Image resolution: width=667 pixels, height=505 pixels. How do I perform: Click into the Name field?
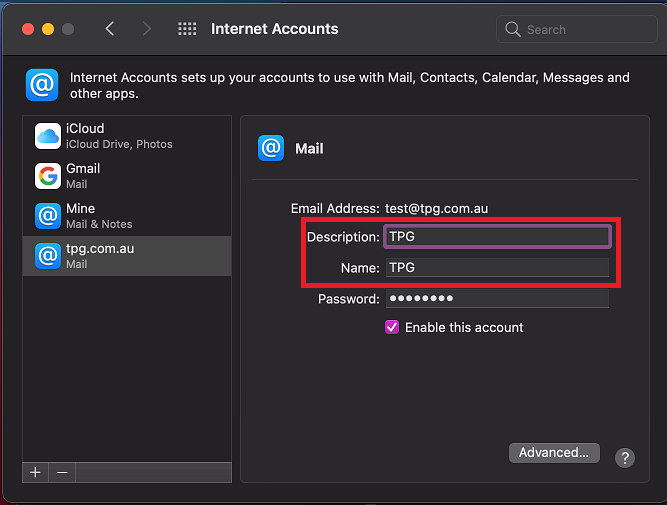point(497,268)
